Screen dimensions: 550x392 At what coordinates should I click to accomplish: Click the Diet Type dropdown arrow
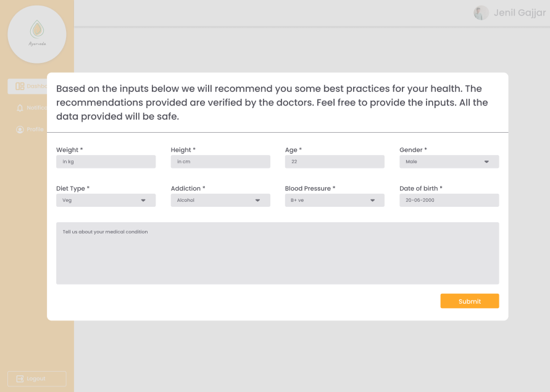[x=143, y=200]
